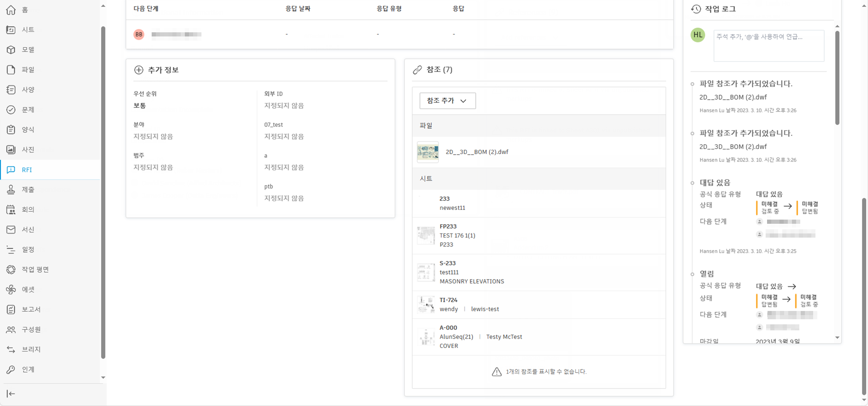Click the Members (구성원) menu label
This screenshot has height=406, width=868.
(31, 329)
